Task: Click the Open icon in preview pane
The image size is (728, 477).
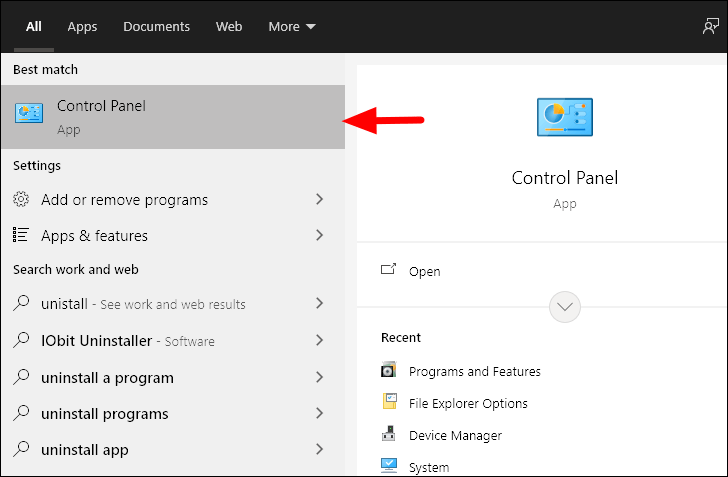Action: [x=389, y=269]
